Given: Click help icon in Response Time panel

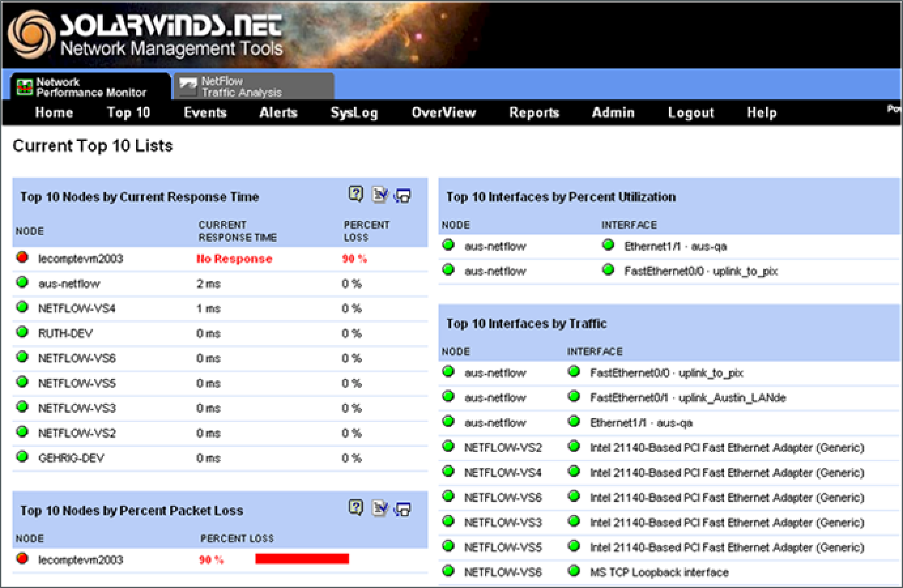Looking at the screenshot, I should tap(355, 194).
